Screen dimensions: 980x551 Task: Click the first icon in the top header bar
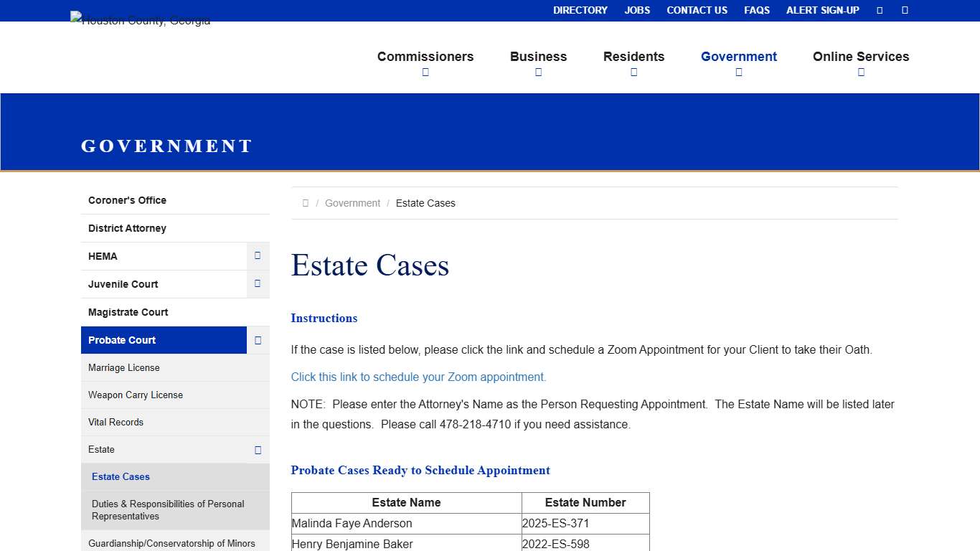880,10
